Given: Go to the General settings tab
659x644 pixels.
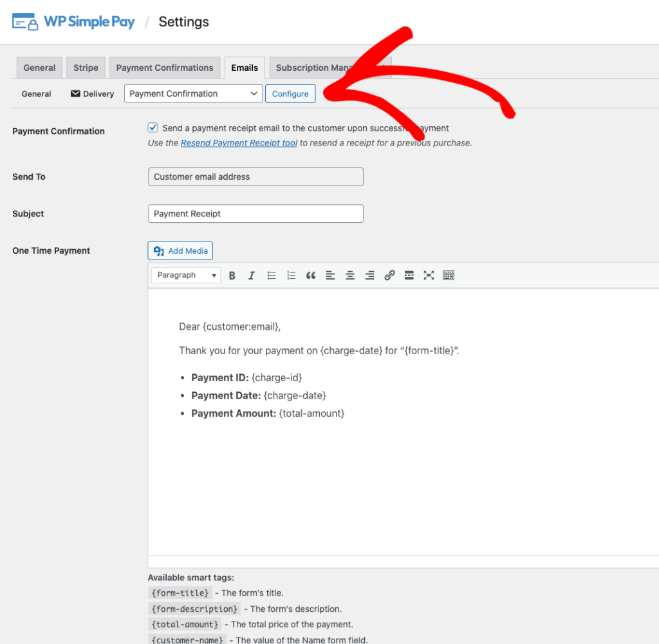Looking at the screenshot, I should [x=39, y=68].
